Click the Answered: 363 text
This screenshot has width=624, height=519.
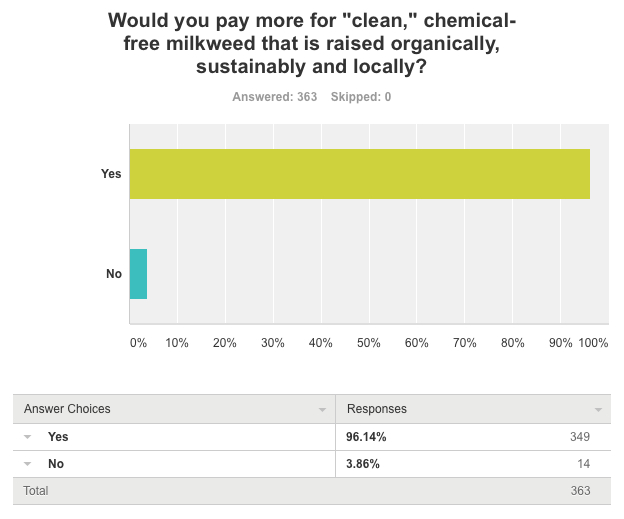pyautogui.click(x=275, y=97)
